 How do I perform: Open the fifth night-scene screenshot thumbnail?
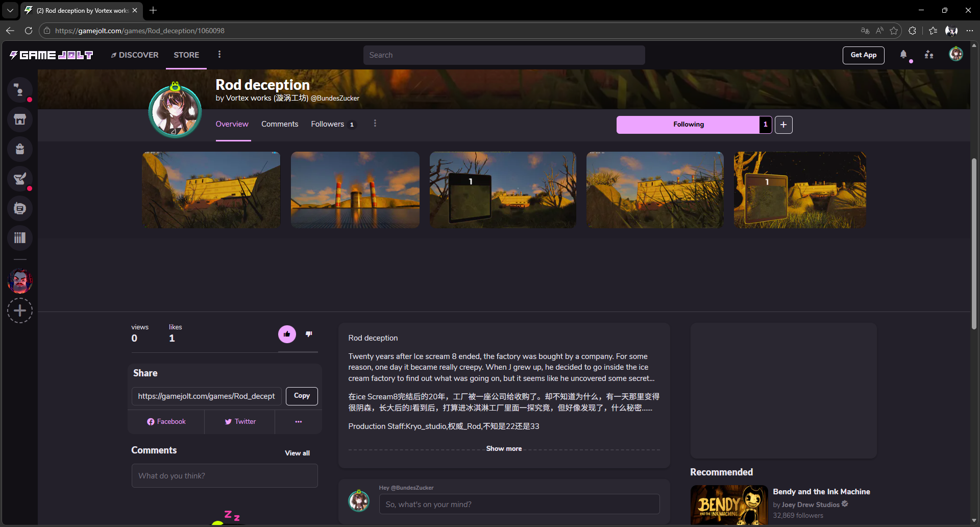800,190
